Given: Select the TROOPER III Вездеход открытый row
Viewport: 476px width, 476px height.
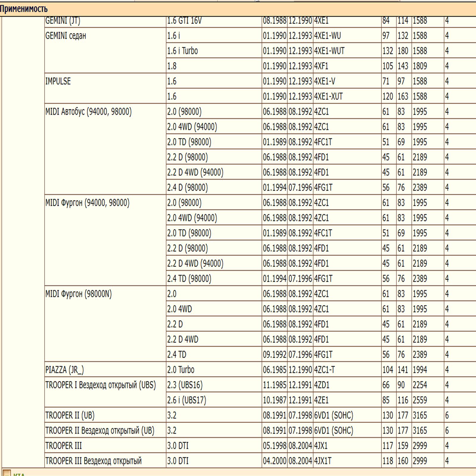Looking at the screenshot, I should [93, 461].
